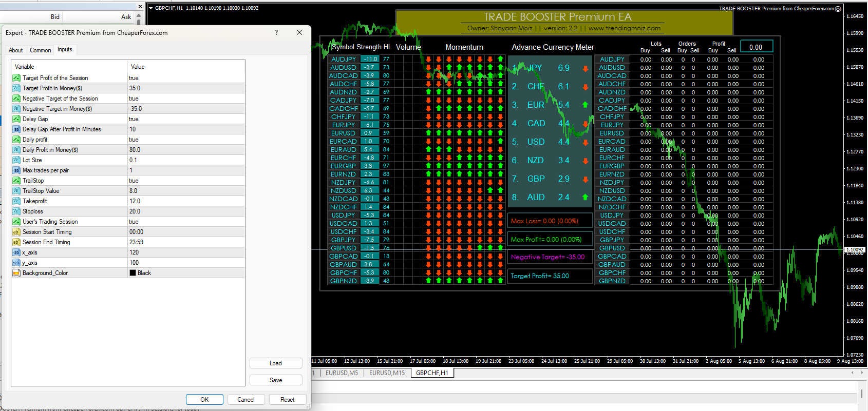Select the Daily Profit in Money($) variable icon

click(16, 150)
